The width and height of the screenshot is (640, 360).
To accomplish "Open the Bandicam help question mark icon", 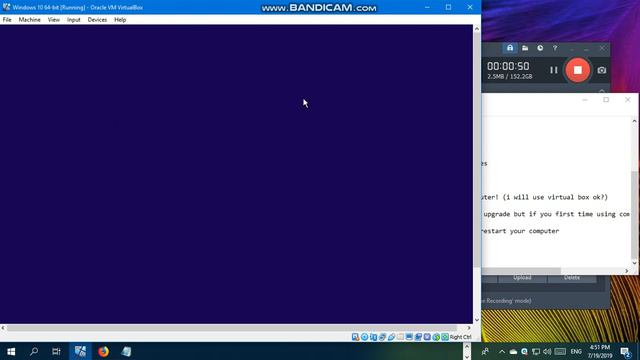I will [x=555, y=48].
